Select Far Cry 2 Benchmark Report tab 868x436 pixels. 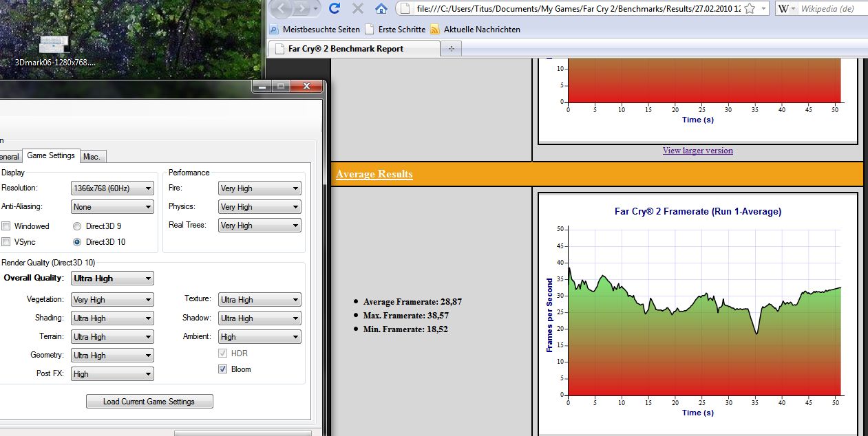tap(354, 49)
